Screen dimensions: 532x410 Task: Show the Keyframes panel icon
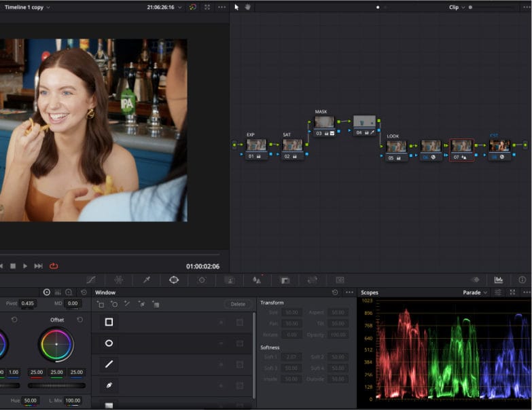tap(476, 280)
